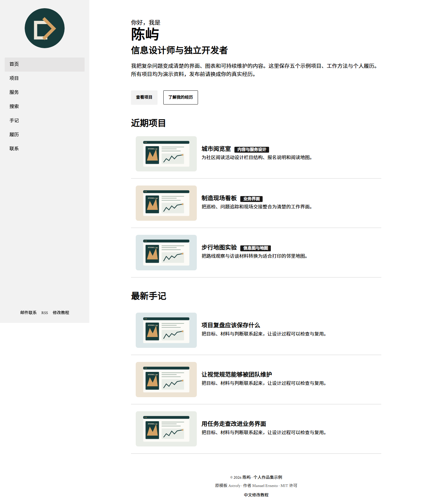The width and height of the screenshot is (423, 504).
Task: Open the 步行地图实验 project title link
Action: 219,248
